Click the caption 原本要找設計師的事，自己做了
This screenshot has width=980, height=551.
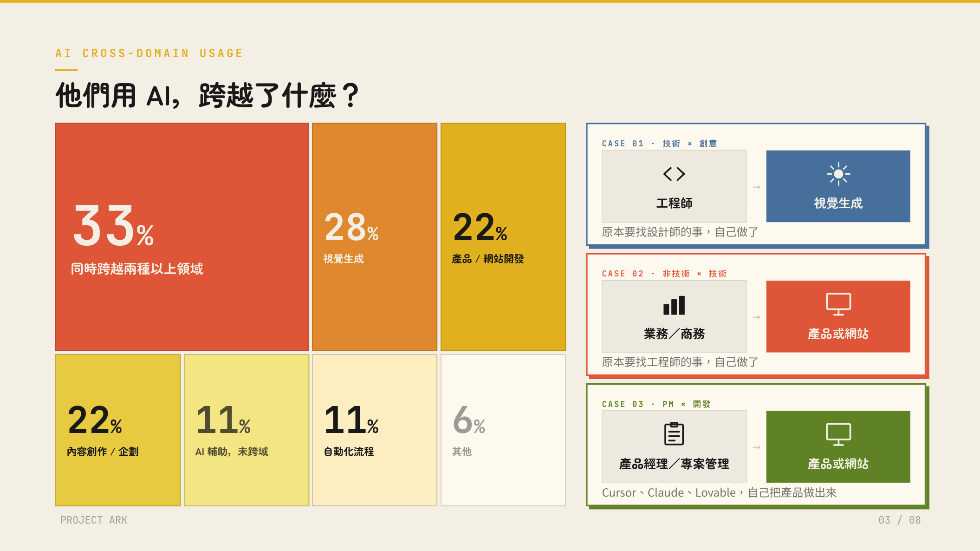coord(680,232)
